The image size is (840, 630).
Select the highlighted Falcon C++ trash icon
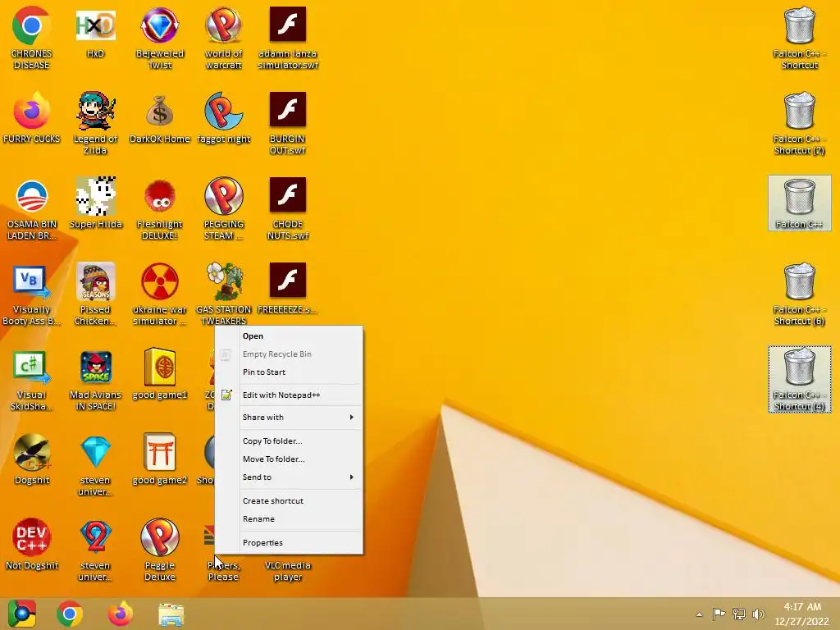point(799,203)
